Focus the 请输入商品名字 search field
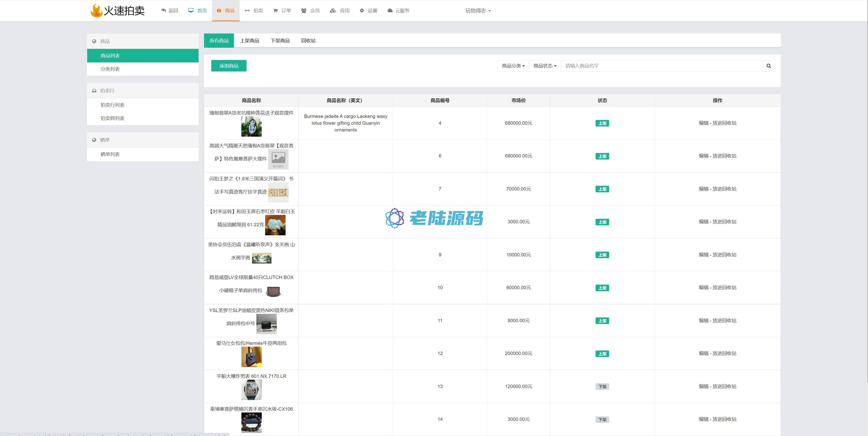Viewport: 868px width, 436px height. tap(661, 66)
